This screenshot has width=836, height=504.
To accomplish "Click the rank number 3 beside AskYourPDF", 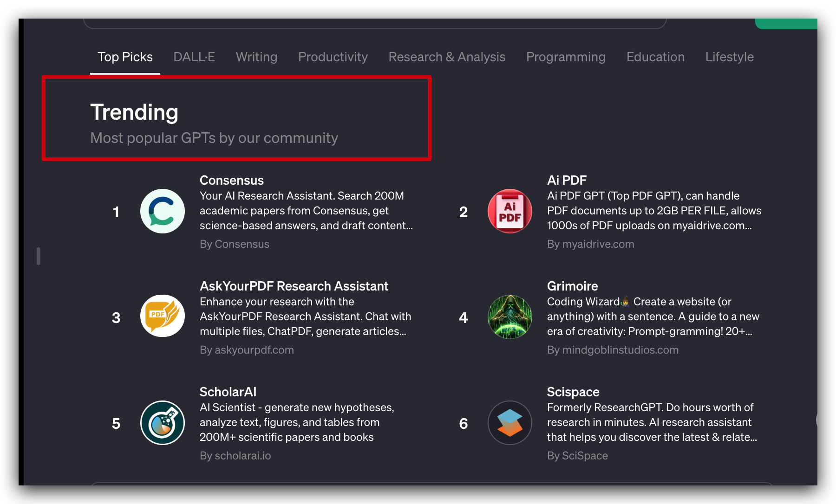I will click(116, 318).
